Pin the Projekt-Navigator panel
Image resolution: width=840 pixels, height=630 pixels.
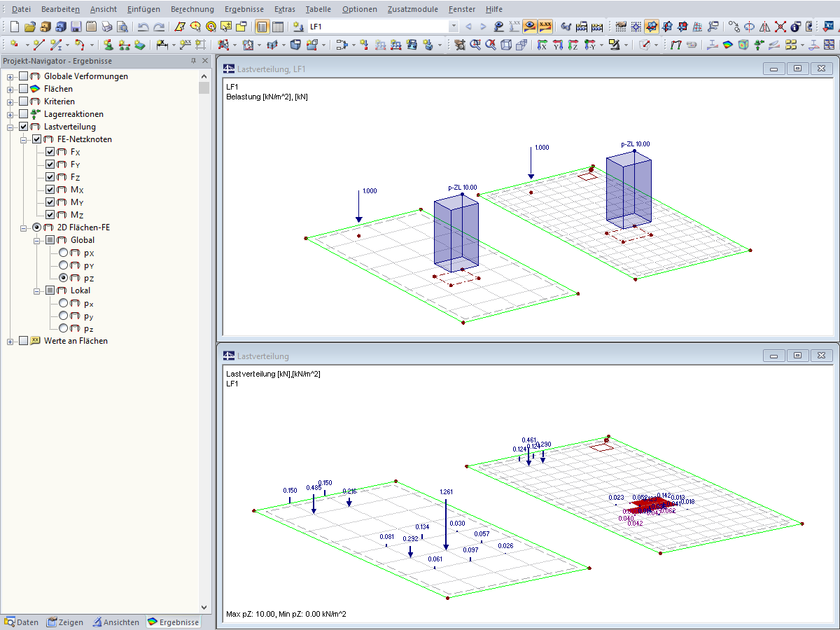[194, 61]
